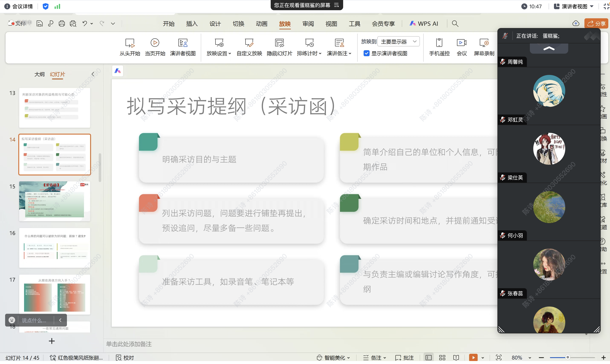Expand the 放映设置 dropdown arrow

[x=230, y=53]
